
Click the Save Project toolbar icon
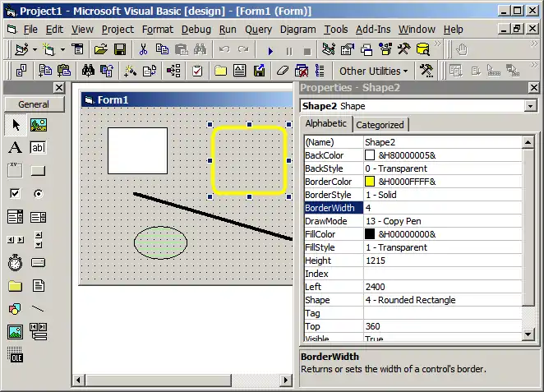point(120,50)
